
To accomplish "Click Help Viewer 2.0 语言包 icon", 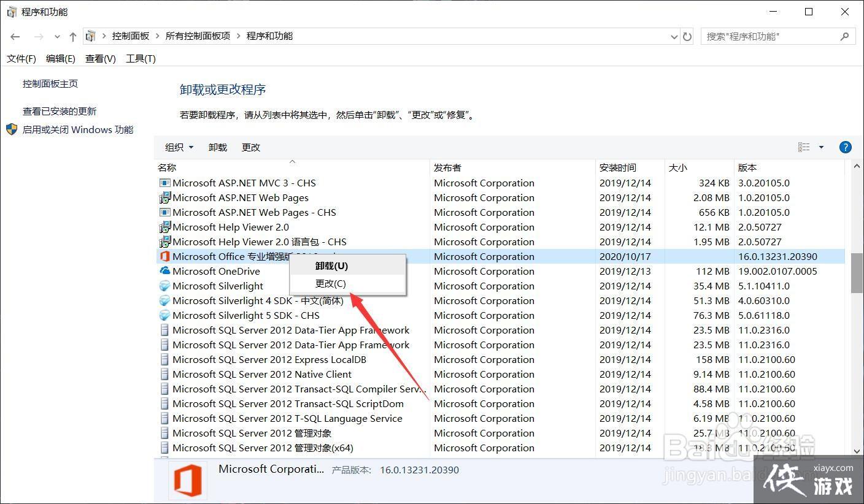I will [x=164, y=242].
